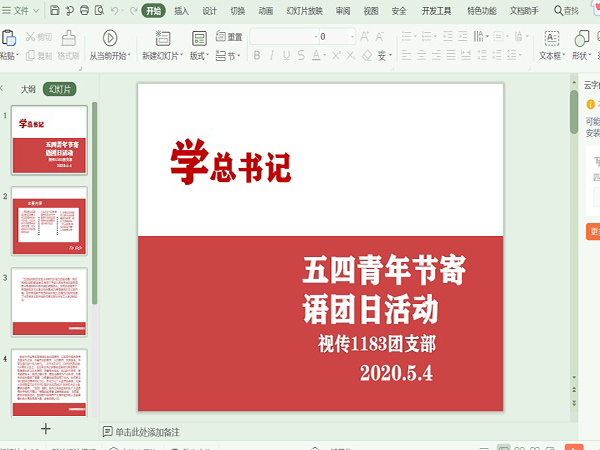Select the Format Painter brush
Viewport: 600px width, 450px height.
(x=68, y=45)
